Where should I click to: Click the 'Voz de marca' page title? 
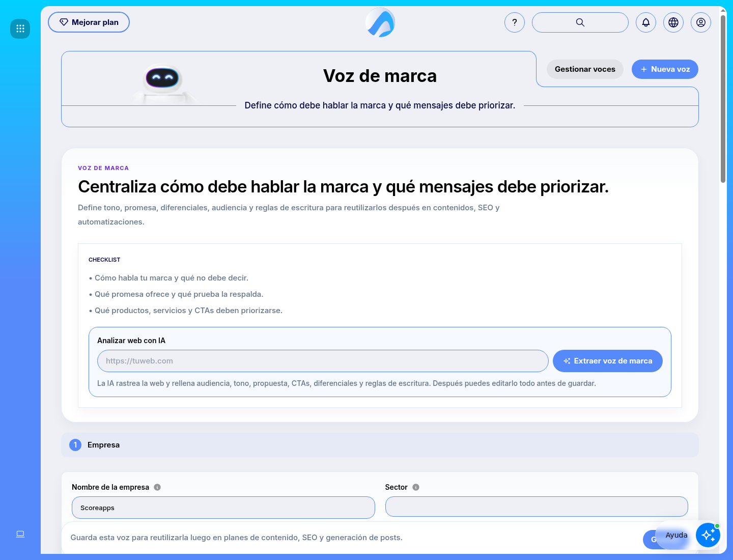pyautogui.click(x=380, y=76)
